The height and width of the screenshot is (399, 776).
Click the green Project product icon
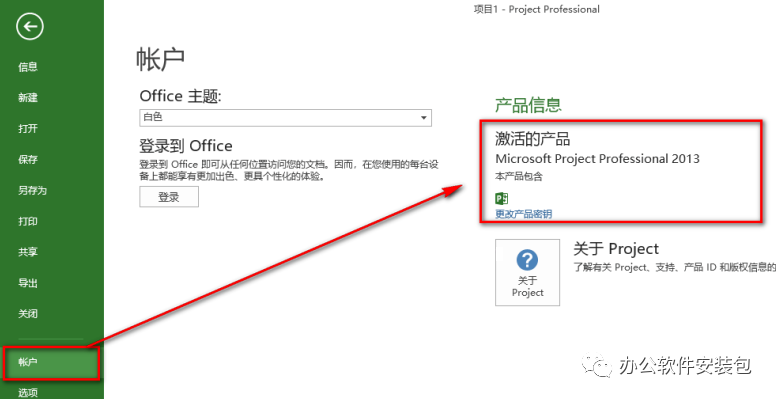501,199
